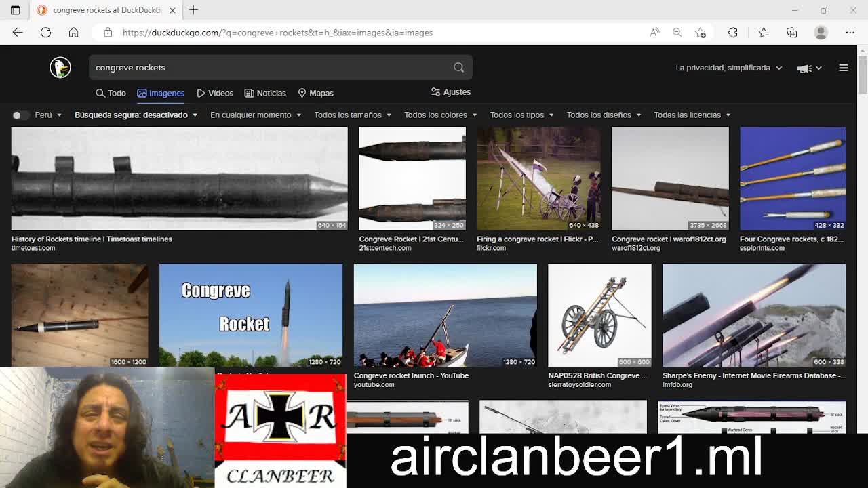Open Congreve rocket launch YouTube link

[x=411, y=375]
